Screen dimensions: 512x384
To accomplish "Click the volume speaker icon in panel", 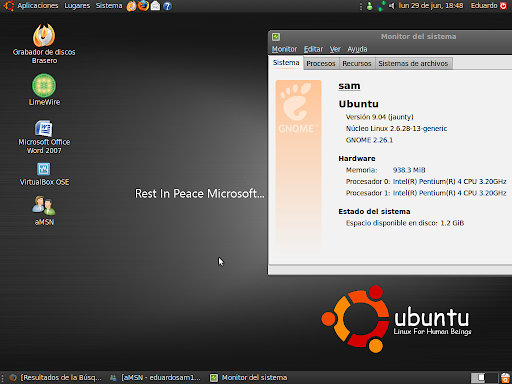I will tap(392, 6).
